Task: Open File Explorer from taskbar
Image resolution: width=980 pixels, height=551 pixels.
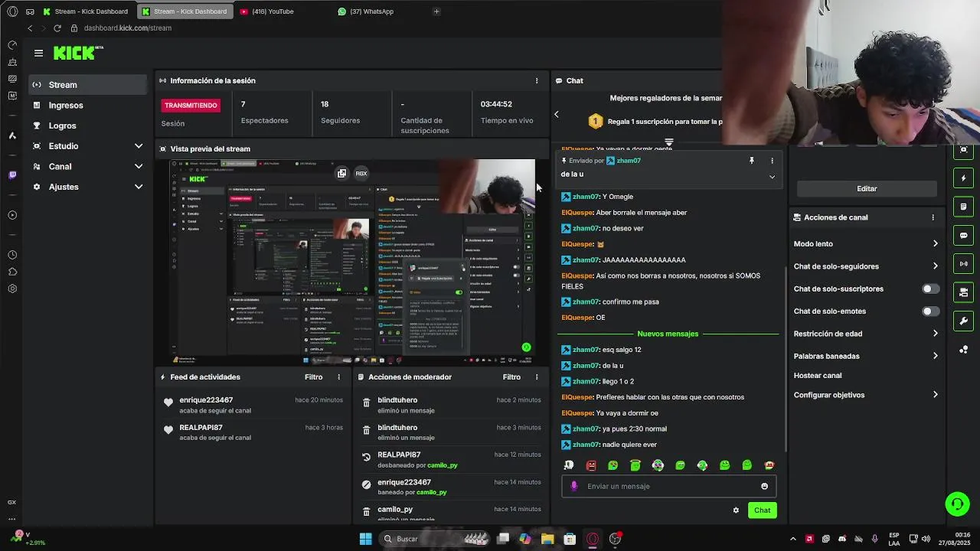Action: pos(547,539)
